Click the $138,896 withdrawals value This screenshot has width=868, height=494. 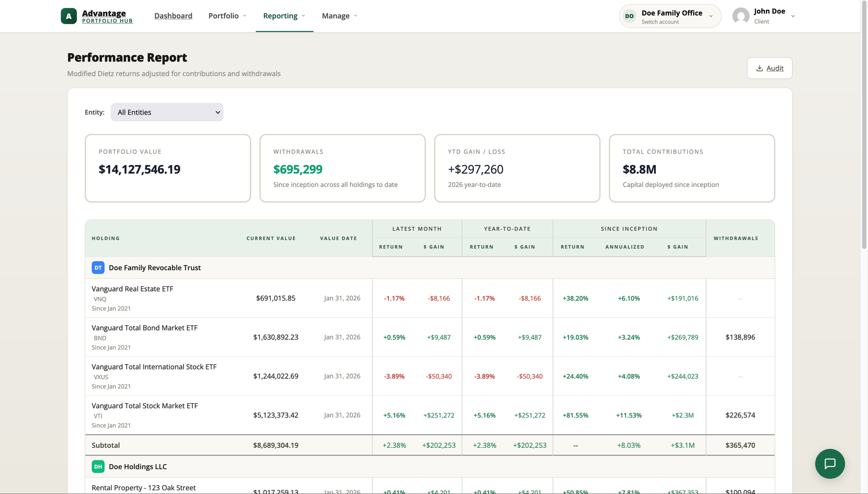tap(741, 337)
